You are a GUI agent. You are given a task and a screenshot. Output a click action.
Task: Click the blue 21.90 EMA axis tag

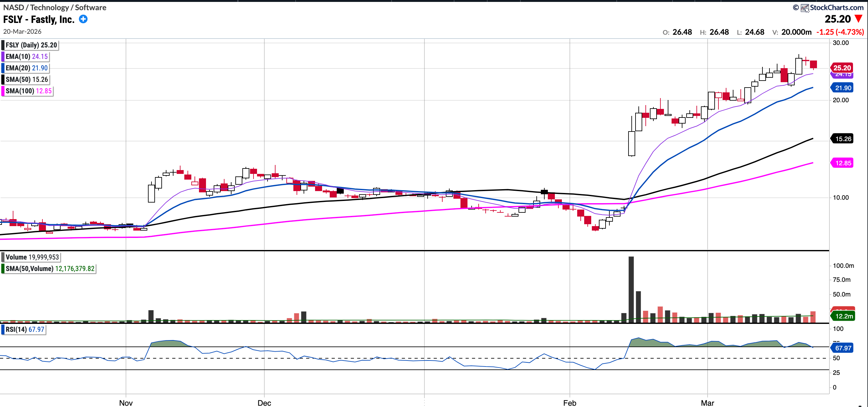pos(842,88)
